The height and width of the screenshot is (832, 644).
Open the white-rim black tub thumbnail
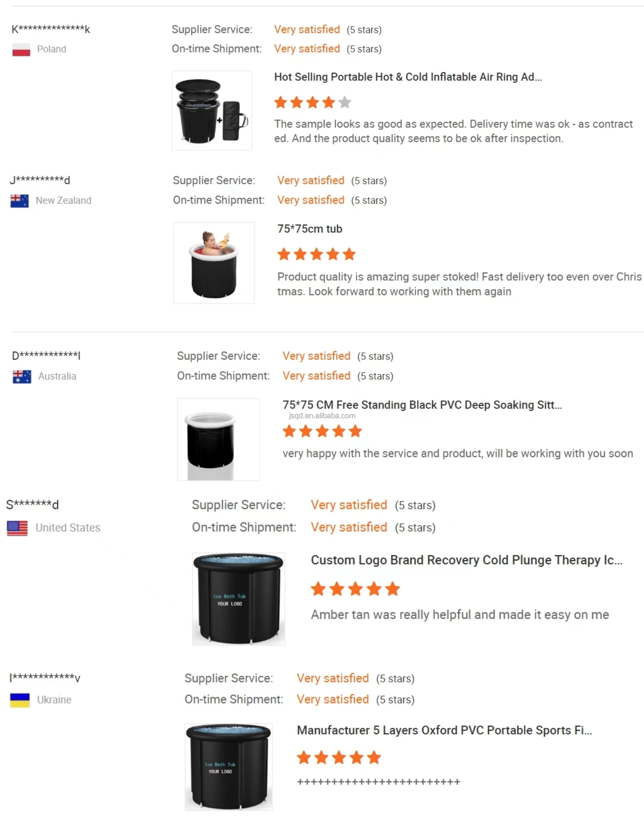(218, 440)
